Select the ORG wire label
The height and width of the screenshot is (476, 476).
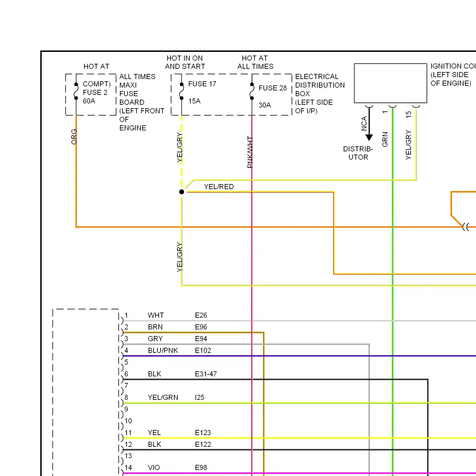pyautogui.click(x=74, y=136)
